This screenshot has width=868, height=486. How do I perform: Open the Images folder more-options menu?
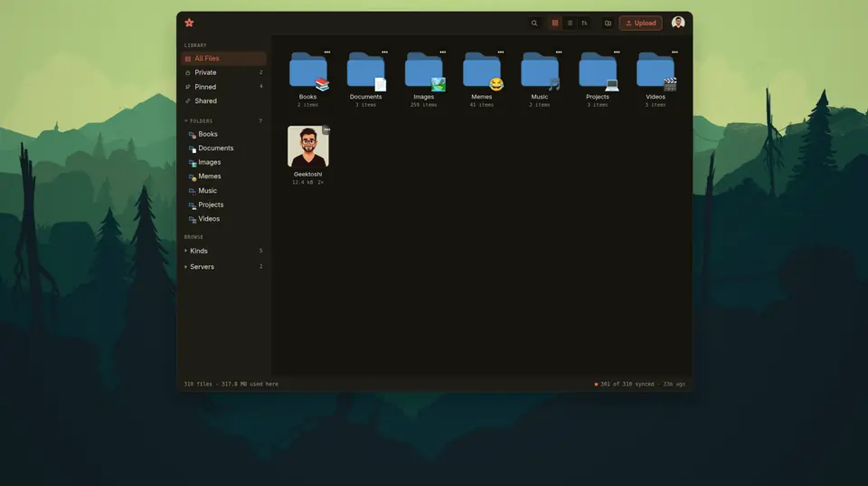(x=443, y=52)
